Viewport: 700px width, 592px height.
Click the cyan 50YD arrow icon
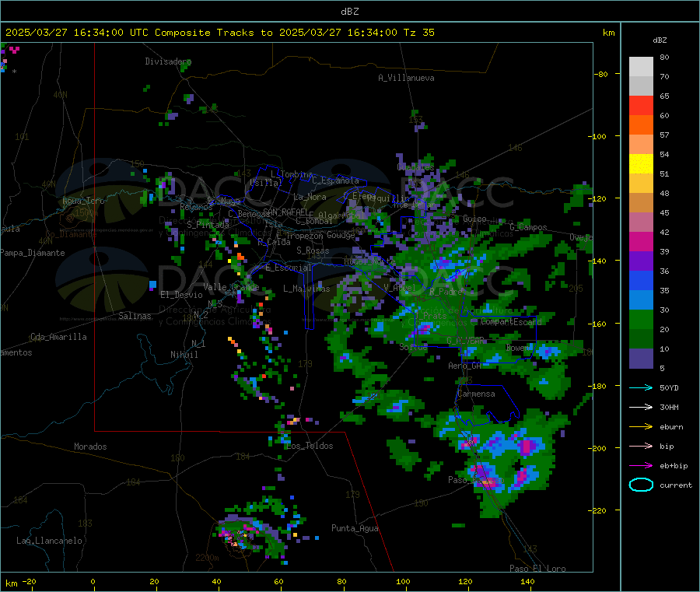(641, 387)
